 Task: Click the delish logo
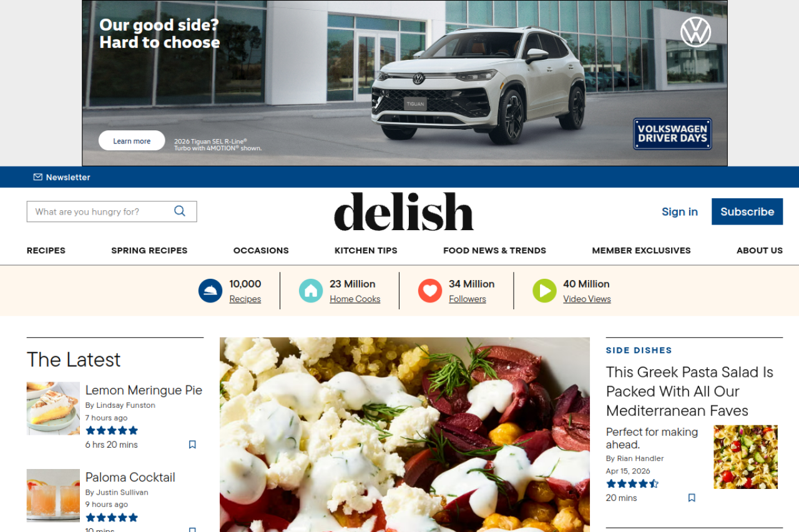click(404, 211)
